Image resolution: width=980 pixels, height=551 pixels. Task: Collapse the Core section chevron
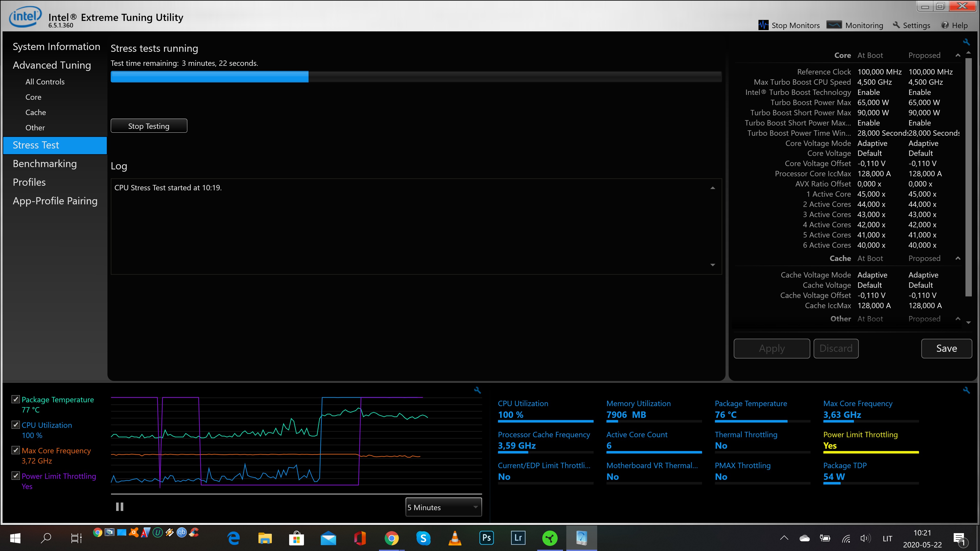click(x=958, y=56)
